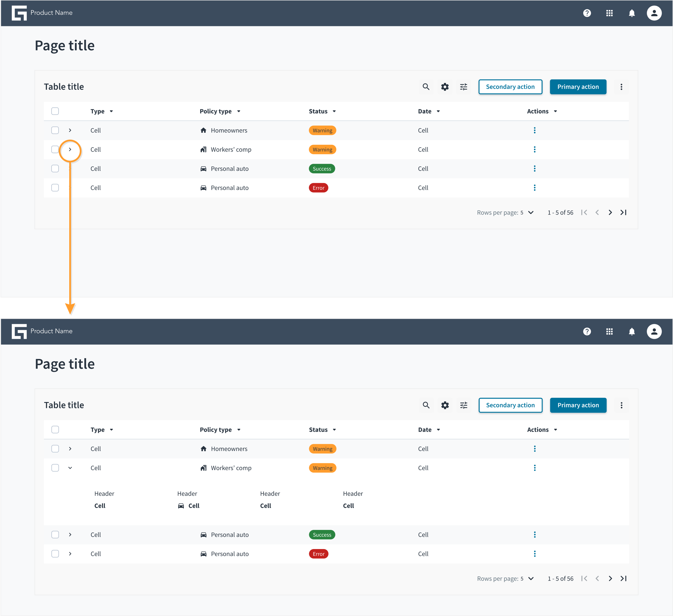The image size is (673, 616).
Task: Open help icon in upper top bar
Action: (587, 13)
